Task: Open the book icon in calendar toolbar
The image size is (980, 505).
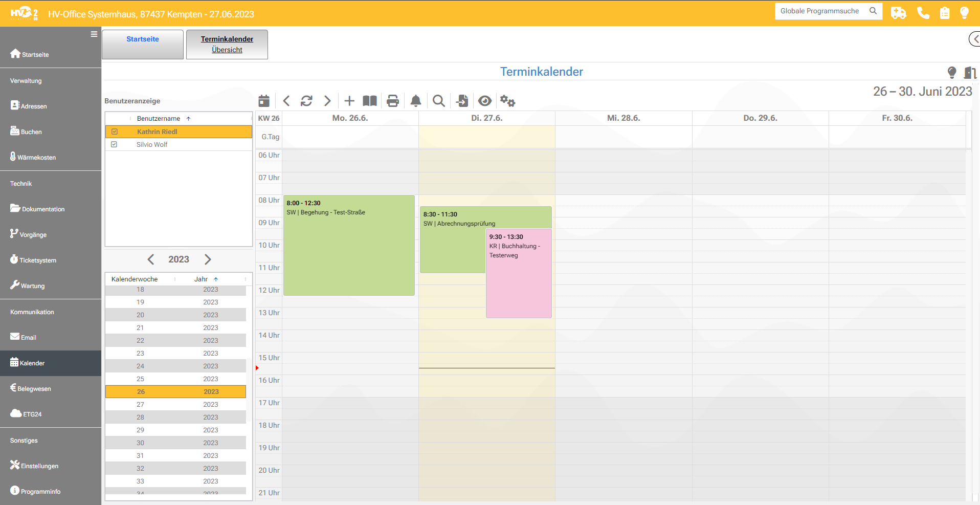Action: [x=370, y=101]
